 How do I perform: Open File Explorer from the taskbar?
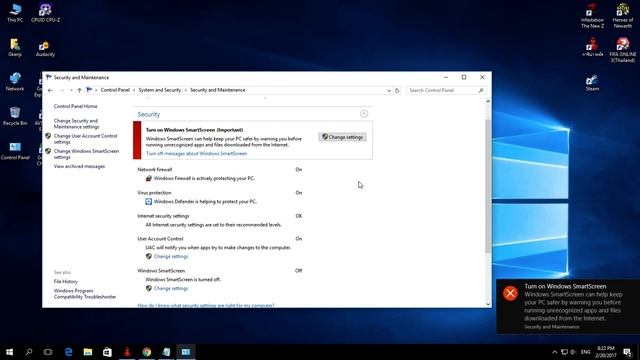[88, 352]
